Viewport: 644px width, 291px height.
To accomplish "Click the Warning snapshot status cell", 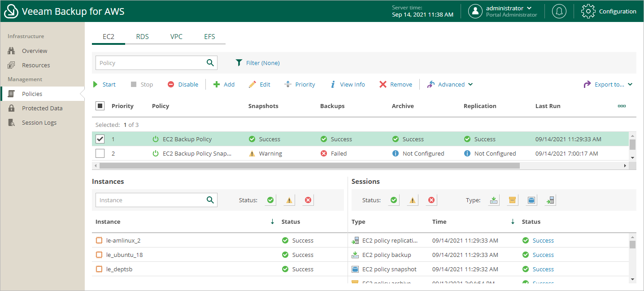I will pyautogui.click(x=265, y=153).
